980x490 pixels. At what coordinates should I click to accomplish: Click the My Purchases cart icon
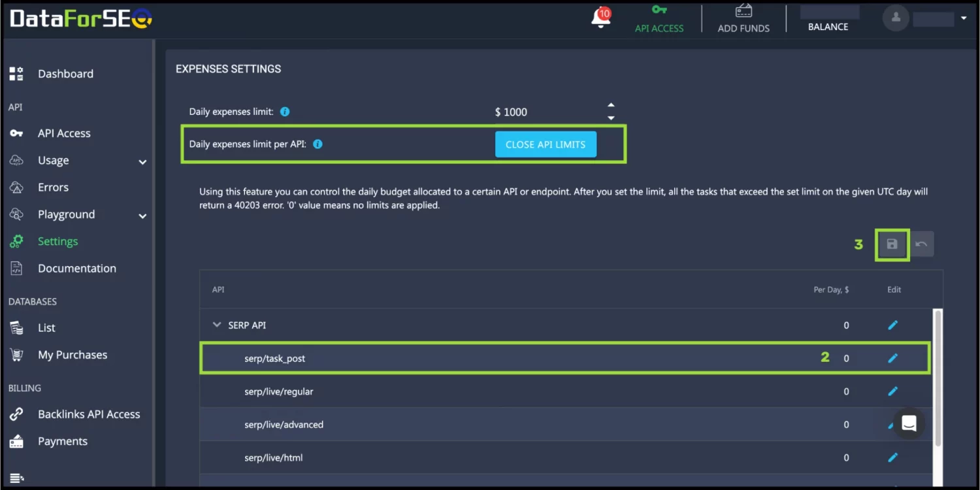coord(16,355)
